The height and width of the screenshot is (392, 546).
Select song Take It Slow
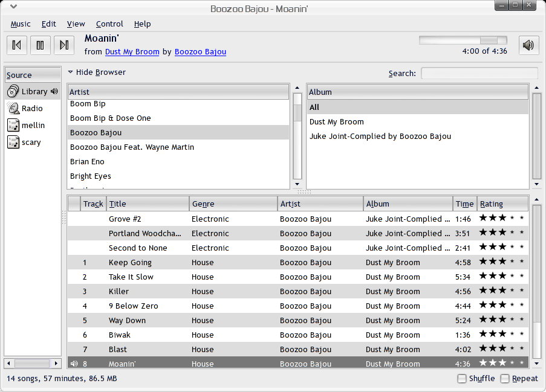tap(297, 277)
